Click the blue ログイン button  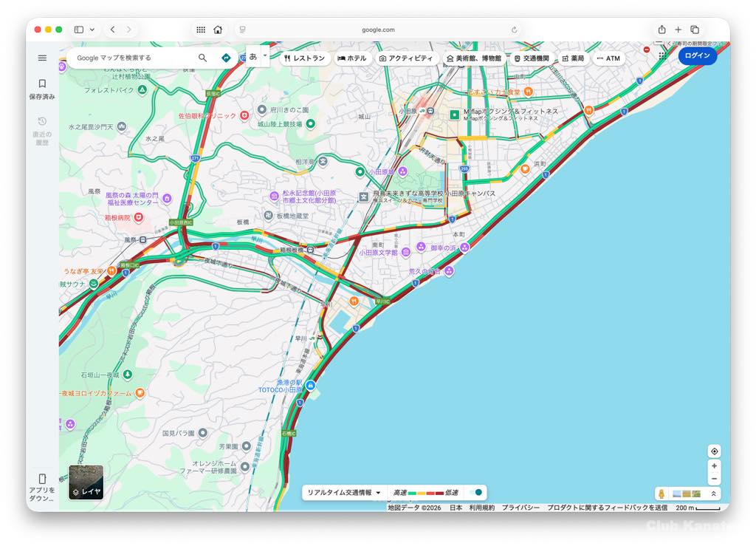697,55
